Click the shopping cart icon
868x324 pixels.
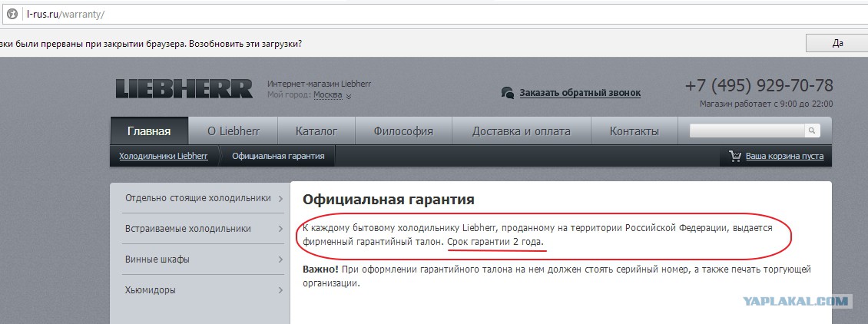point(735,156)
